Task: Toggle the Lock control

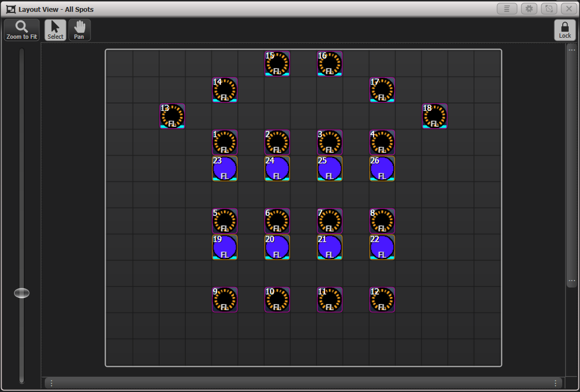Action: click(565, 30)
